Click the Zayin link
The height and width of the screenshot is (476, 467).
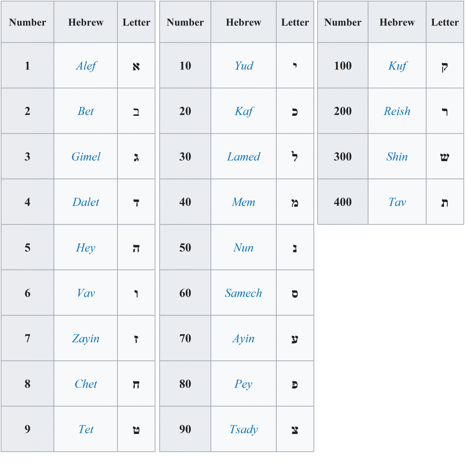point(86,338)
